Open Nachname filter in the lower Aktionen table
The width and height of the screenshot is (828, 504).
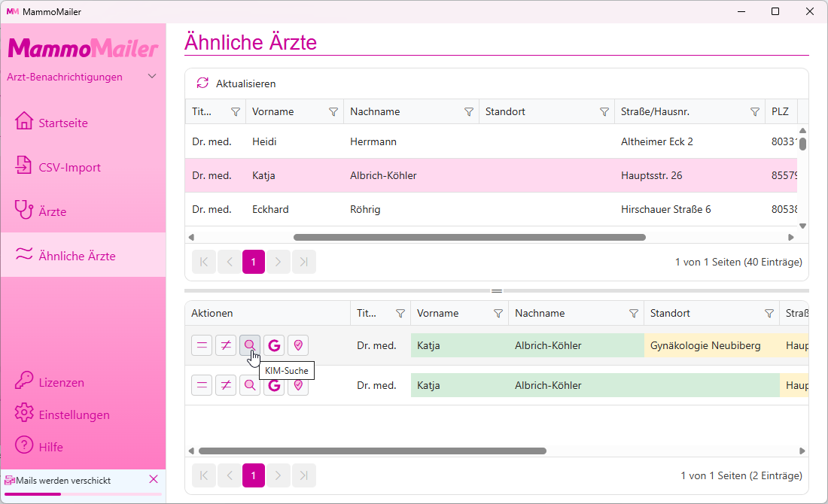click(634, 314)
